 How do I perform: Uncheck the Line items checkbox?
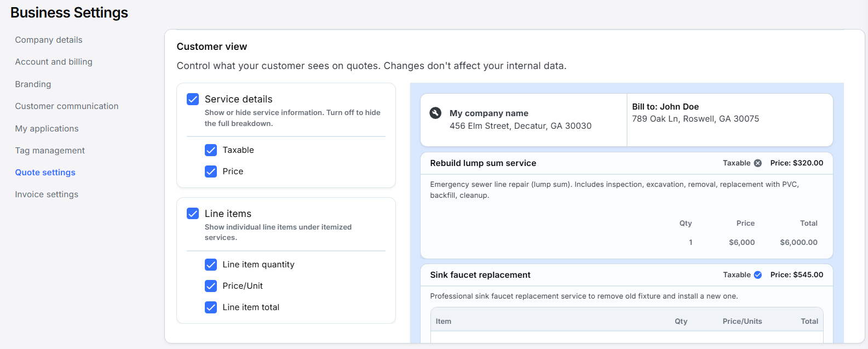[x=193, y=214]
